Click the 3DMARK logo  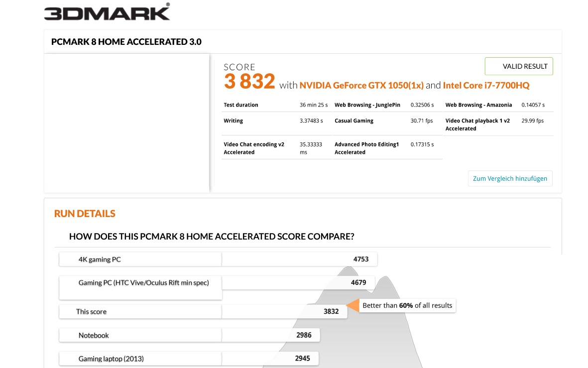point(107,11)
